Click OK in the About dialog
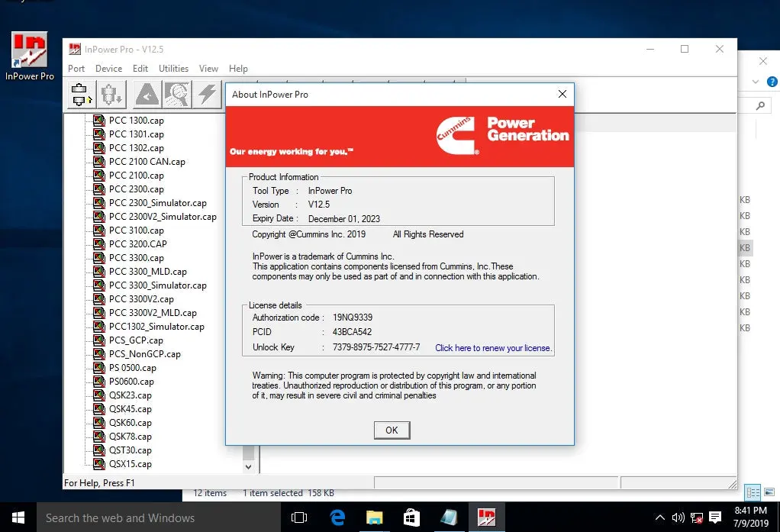 click(x=392, y=430)
